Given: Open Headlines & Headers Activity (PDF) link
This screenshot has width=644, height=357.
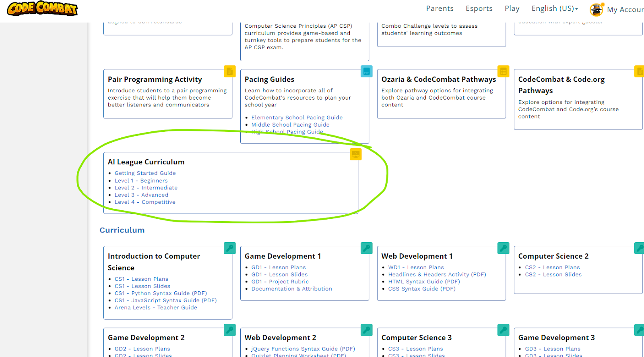Looking at the screenshot, I should tap(437, 275).
